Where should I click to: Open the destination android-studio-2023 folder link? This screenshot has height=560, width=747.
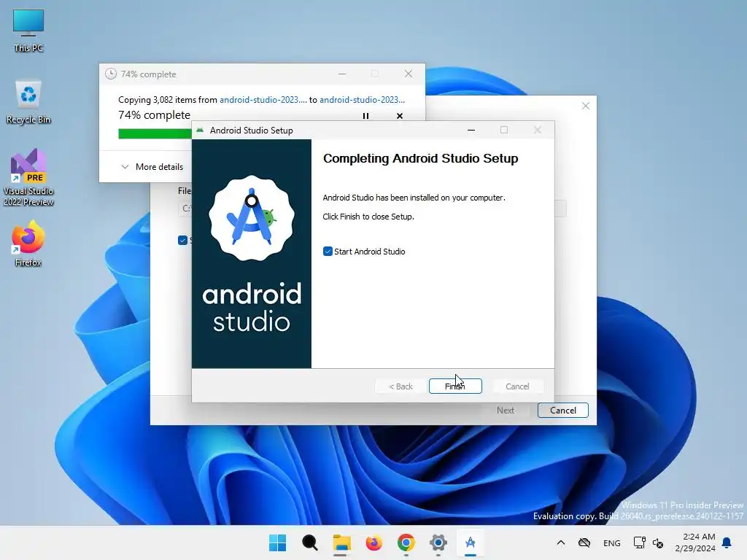pos(362,99)
